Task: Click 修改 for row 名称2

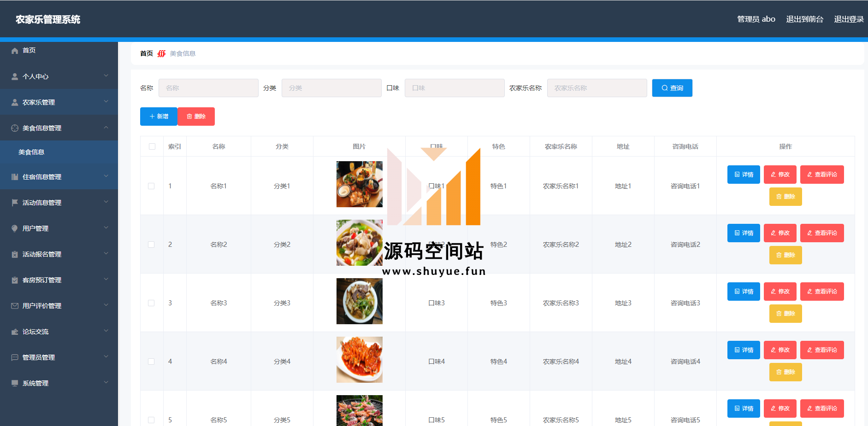Action: [x=780, y=233]
